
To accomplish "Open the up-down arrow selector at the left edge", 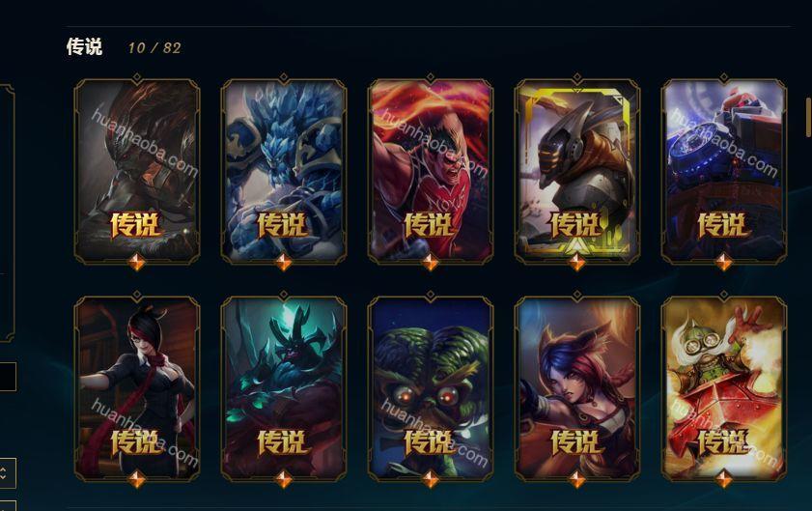I will pyautogui.click(x=7, y=472).
